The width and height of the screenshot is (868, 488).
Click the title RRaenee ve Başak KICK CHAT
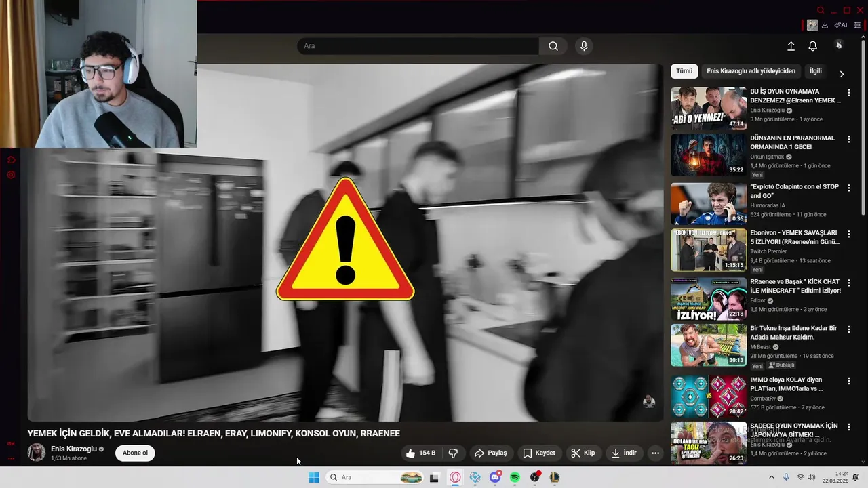click(795, 286)
